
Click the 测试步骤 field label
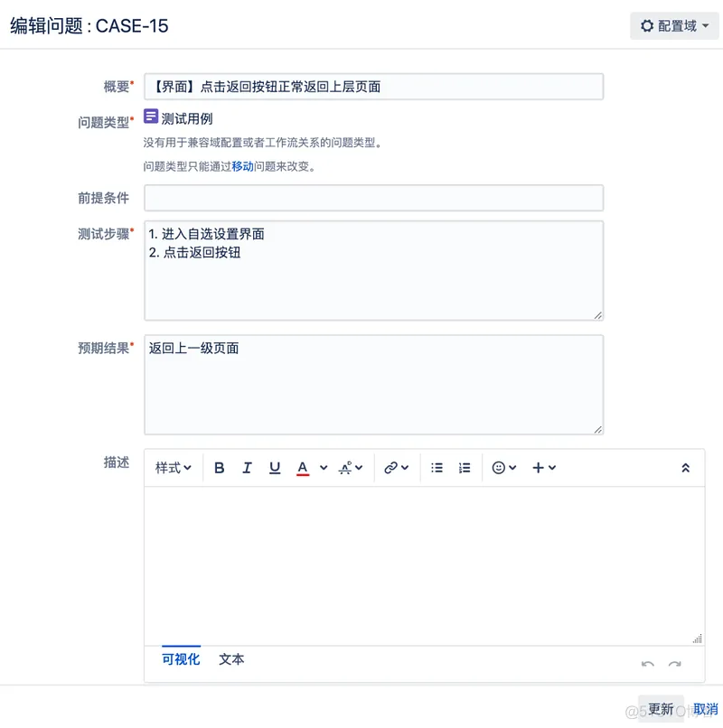103,234
